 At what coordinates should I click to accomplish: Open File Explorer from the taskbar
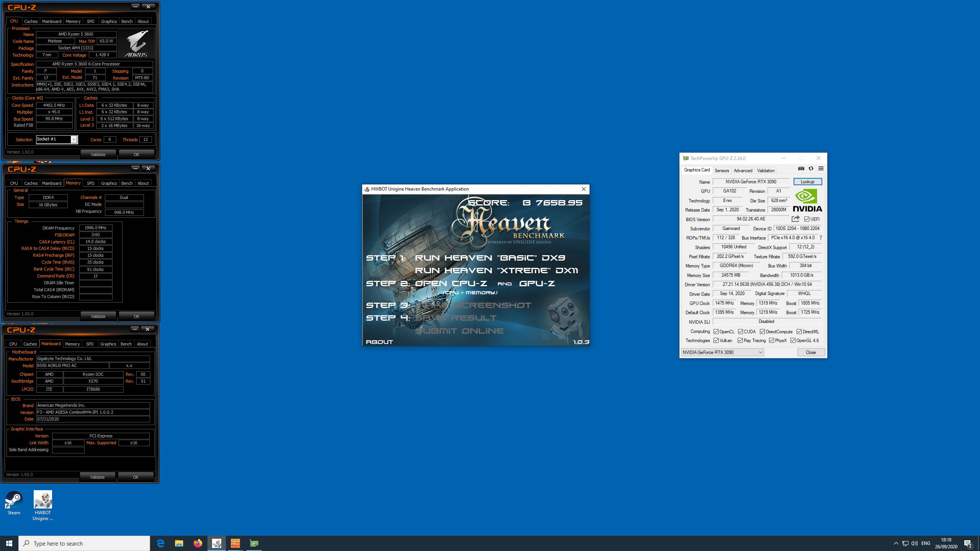(179, 543)
